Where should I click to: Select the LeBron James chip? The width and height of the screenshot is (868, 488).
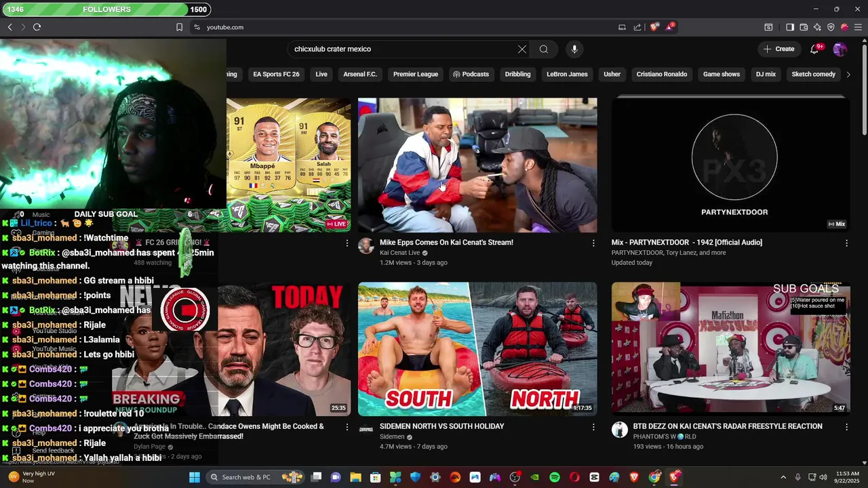pos(567,74)
